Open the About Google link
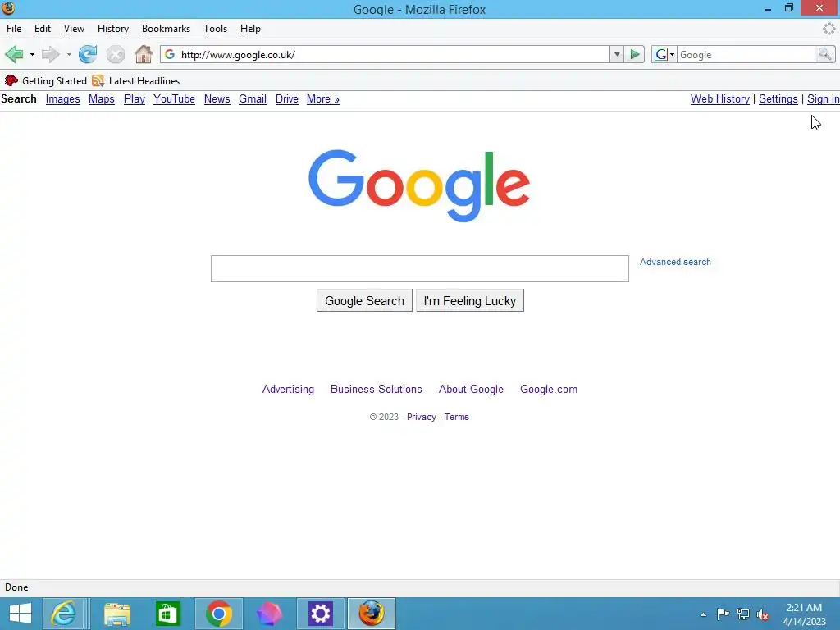Screen dimensions: 840x630 tap(471, 390)
